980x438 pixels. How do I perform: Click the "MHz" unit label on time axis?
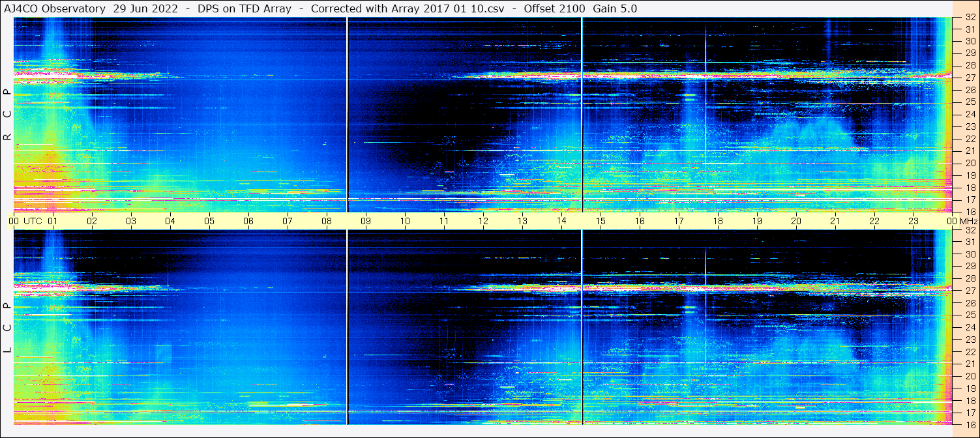click(x=968, y=221)
